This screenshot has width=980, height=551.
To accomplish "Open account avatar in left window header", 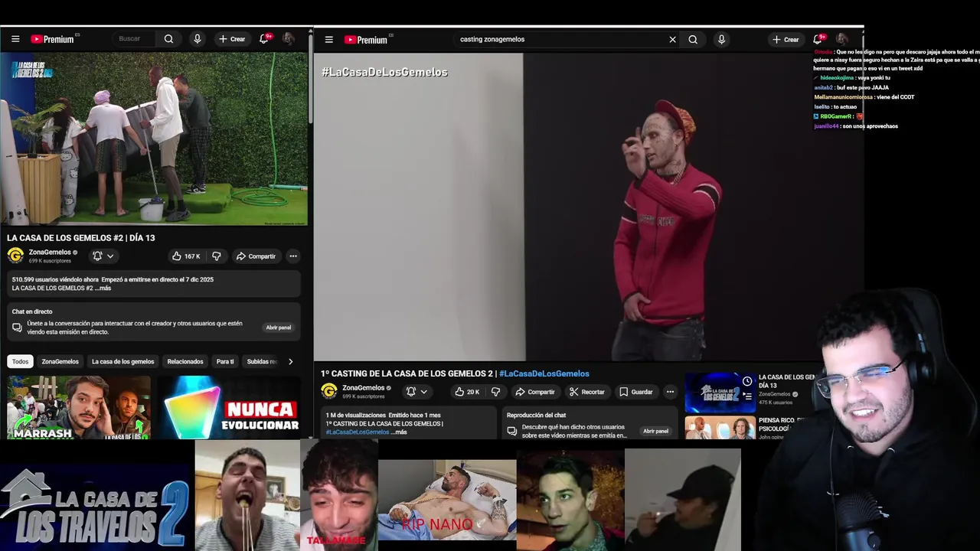I will click(x=288, y=39).
